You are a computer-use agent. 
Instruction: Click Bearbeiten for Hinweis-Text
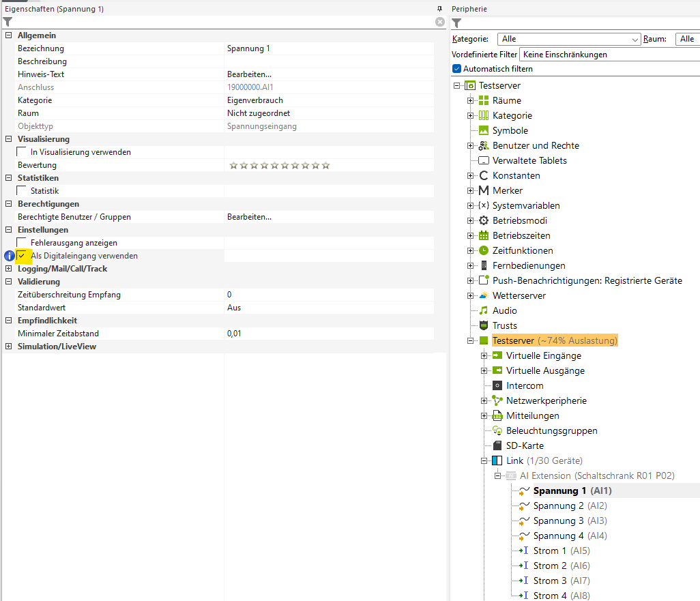pyautogui.click(x=249, y=74)
